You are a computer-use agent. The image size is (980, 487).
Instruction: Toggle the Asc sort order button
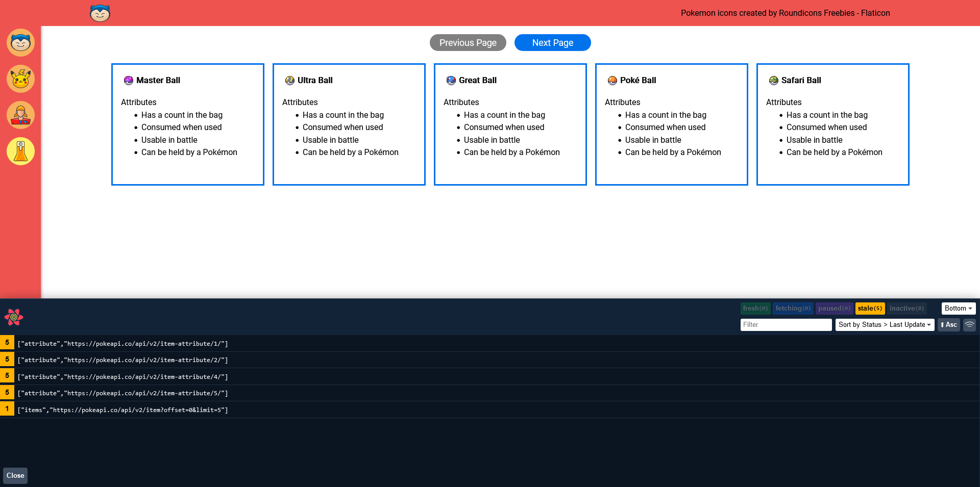tap(949, 325)
